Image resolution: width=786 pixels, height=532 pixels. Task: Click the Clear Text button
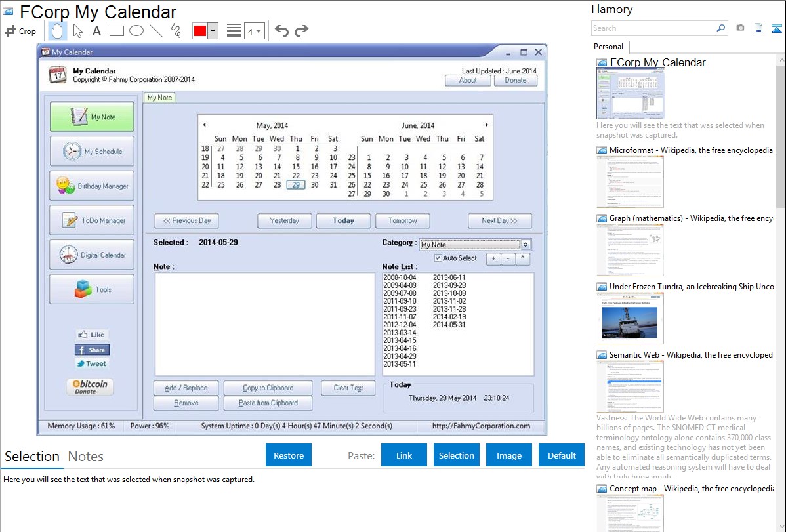[348, 388]
